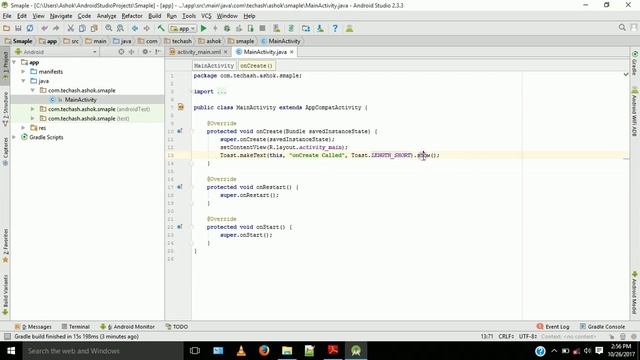Click the Search Everywhere magnifier icon
This screenshot has width=640, height=360.
coord(622,27)
